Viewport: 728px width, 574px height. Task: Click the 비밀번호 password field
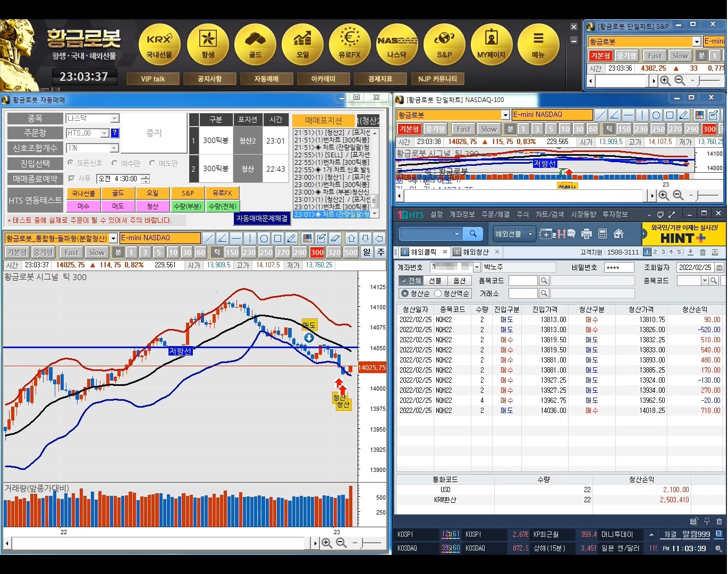[619, 267]
